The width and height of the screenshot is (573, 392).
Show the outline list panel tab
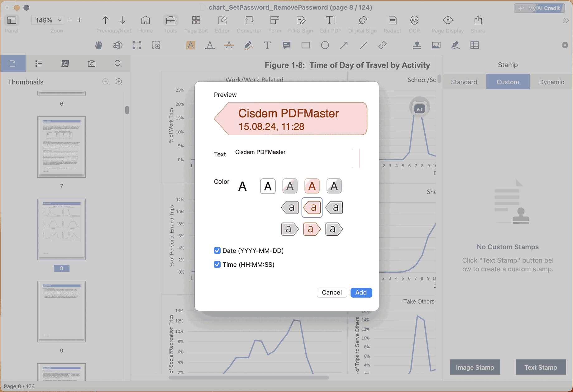[39, 64]
